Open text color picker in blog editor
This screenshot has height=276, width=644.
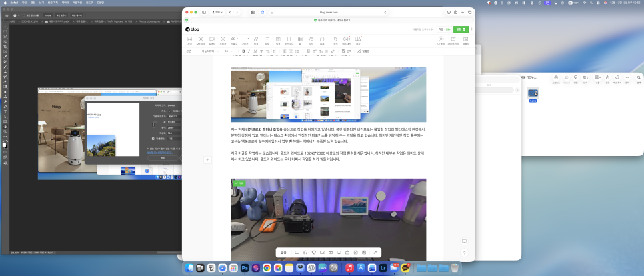tap(267, 51)
